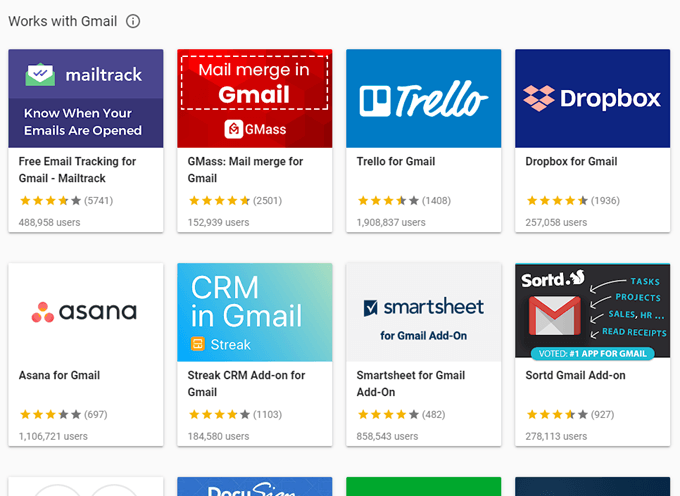680x496 pixels.
Task: Click the Smartsheet logo image
Action: pos(424,312)
